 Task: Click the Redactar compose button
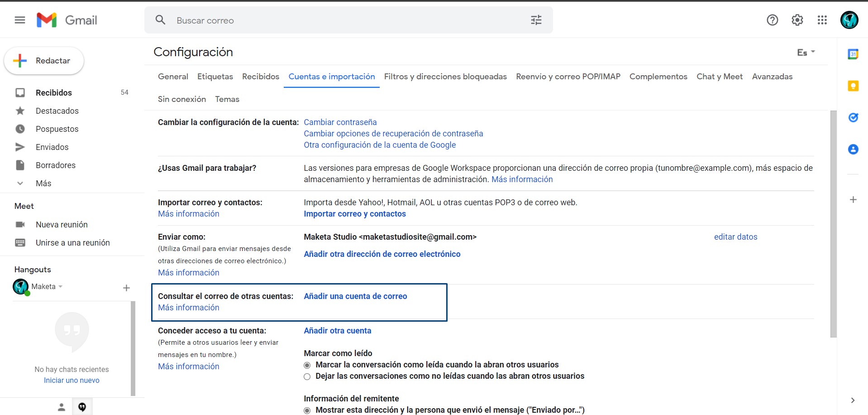44,61
